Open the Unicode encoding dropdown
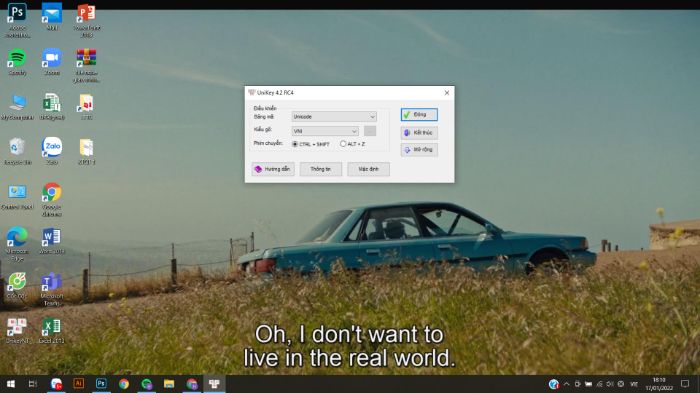The image size is (700, 393). point(334,117)
